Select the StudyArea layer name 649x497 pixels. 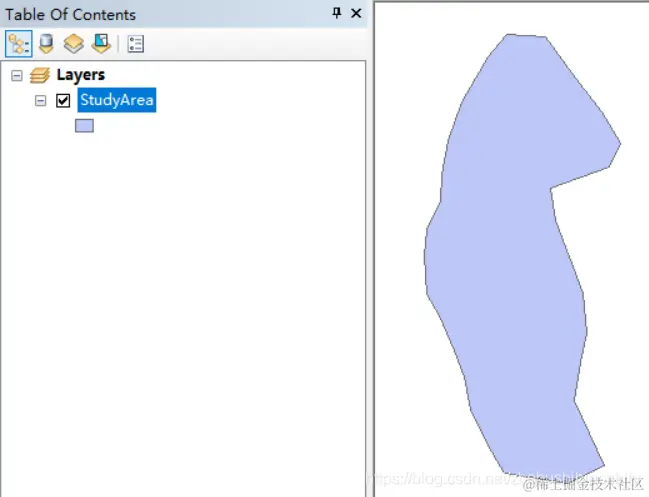(x=117, y=100)
